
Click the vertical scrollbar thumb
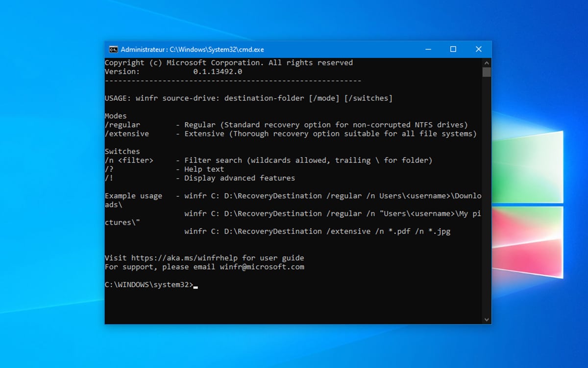point(487,72)
